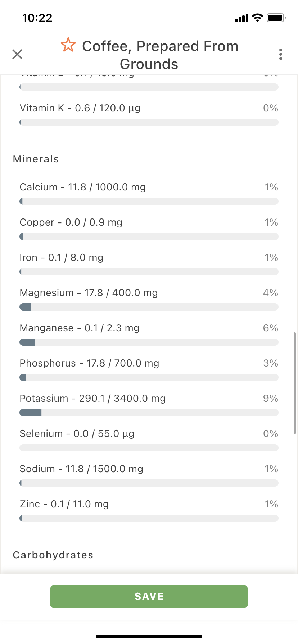Open the three-dot more options menu
The height and width of the screenshot is (644, 298).
pyautogui.click(x=281, y=54)
